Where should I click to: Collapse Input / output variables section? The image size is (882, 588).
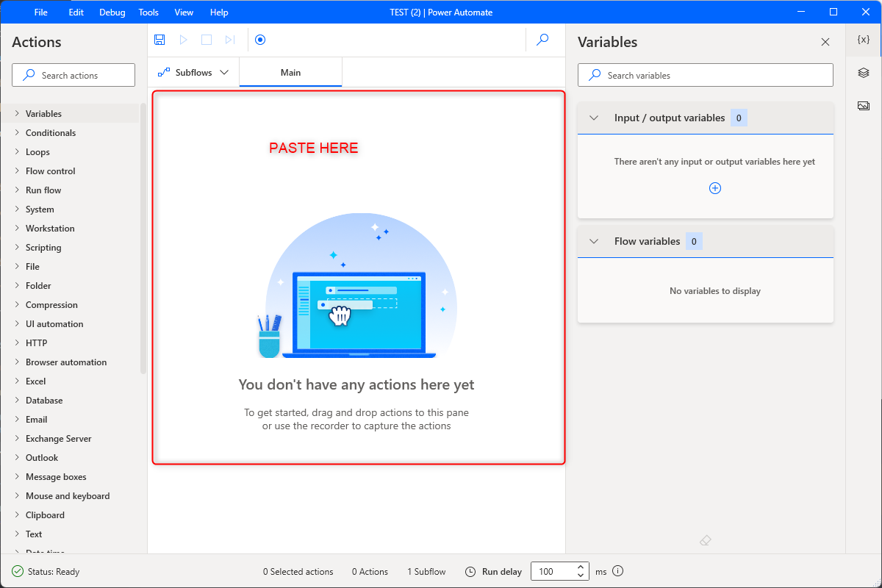click(595, 118)
